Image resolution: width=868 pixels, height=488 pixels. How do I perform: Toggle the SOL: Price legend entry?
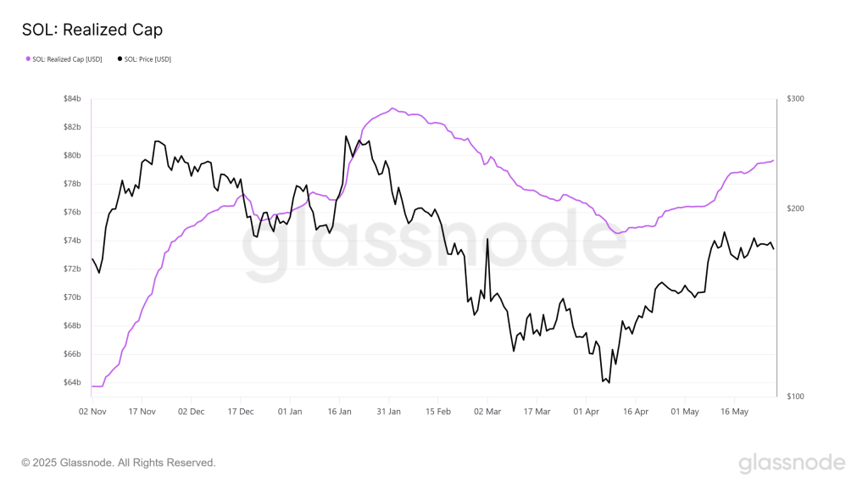point(144,59)
